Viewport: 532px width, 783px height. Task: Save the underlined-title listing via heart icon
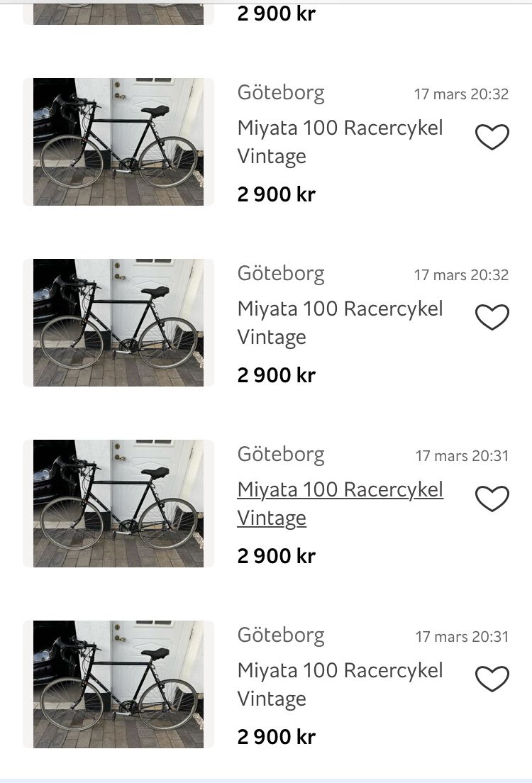click(x=492, y=499)
